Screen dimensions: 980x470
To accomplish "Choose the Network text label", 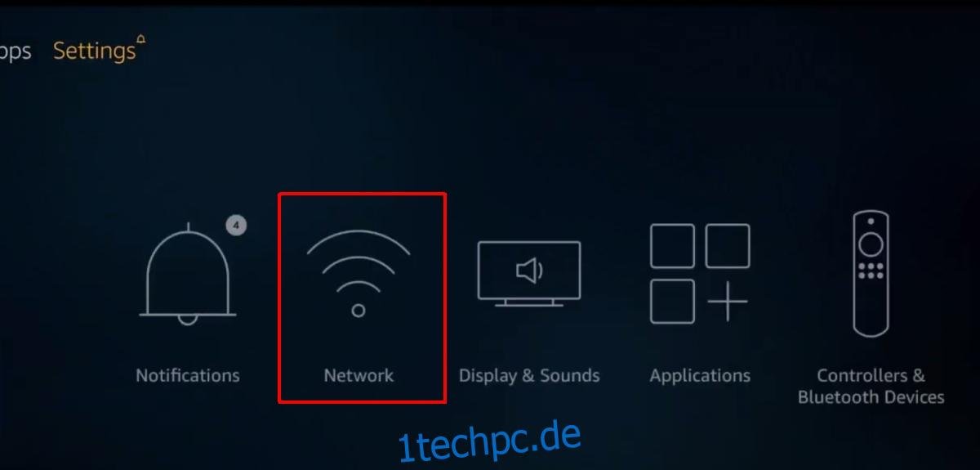I will pyautogui.click(x=359, y=376).
